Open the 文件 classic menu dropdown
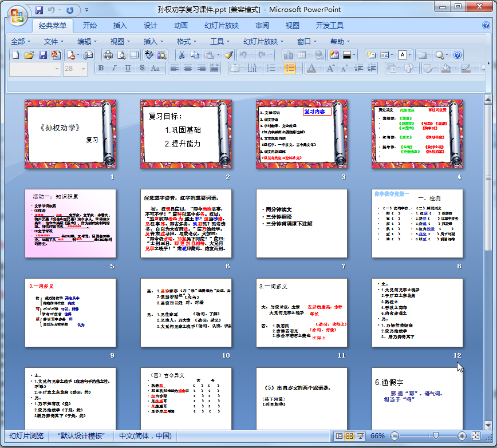This screenshot has height=448, width=497. pos(54,42)
